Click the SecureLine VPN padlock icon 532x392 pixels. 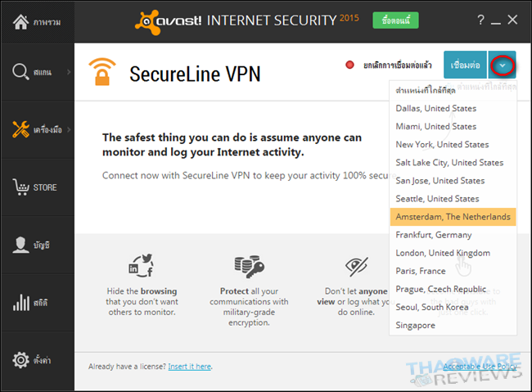[x=103, y=72]
